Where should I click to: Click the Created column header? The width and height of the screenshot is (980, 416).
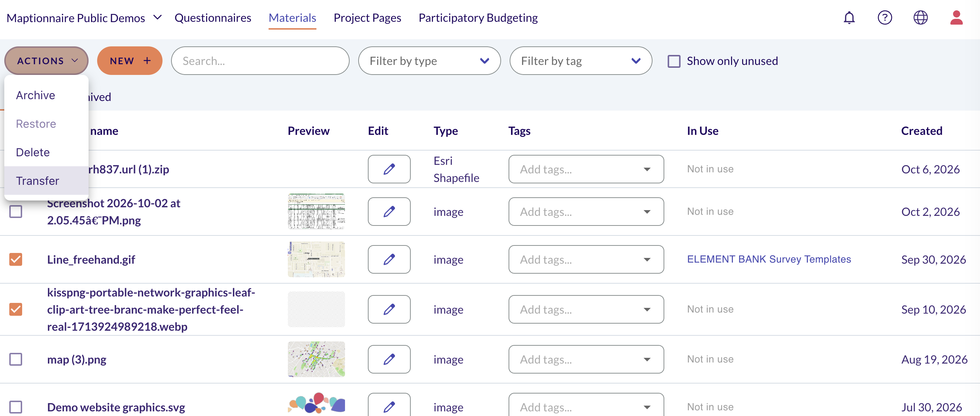coord(921,131)
